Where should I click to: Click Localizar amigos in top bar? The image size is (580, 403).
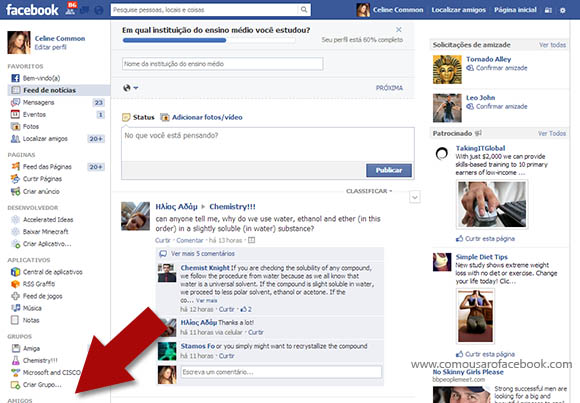458,10
